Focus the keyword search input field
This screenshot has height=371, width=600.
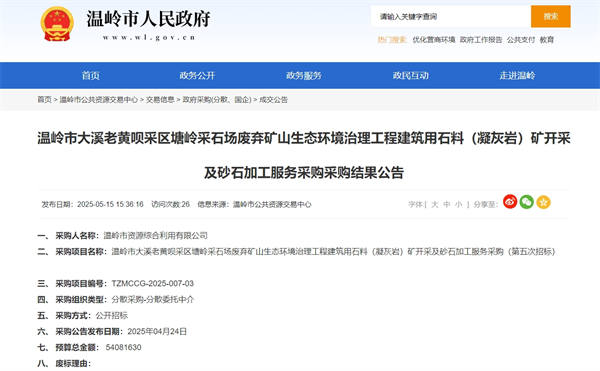coord(451,16)
